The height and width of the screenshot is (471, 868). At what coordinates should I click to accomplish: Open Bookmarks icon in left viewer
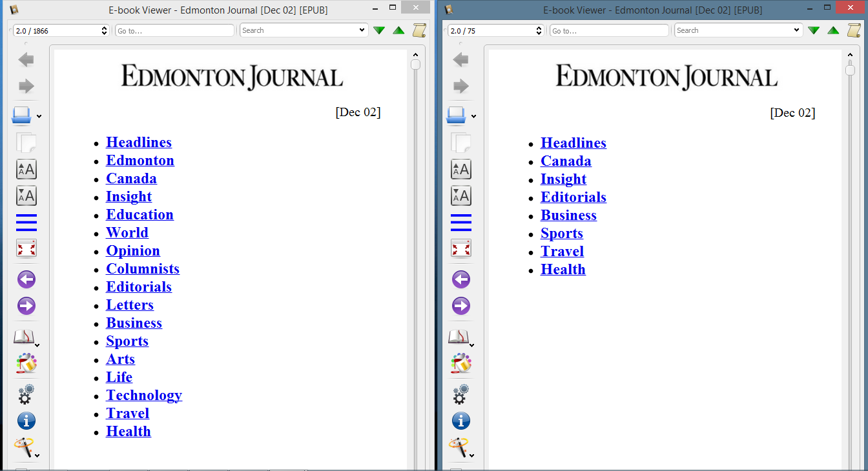click(23, 337)
